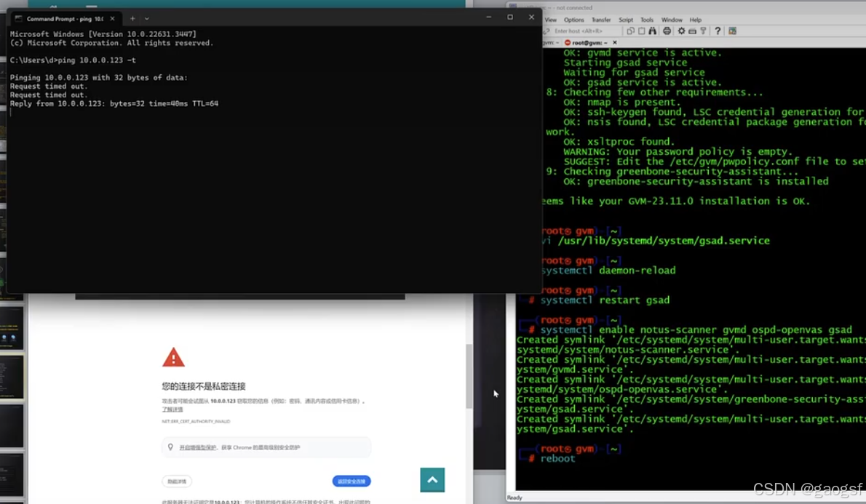Close the root@gvm session tab
866x504 pixels.
click(x=615, y=42)
